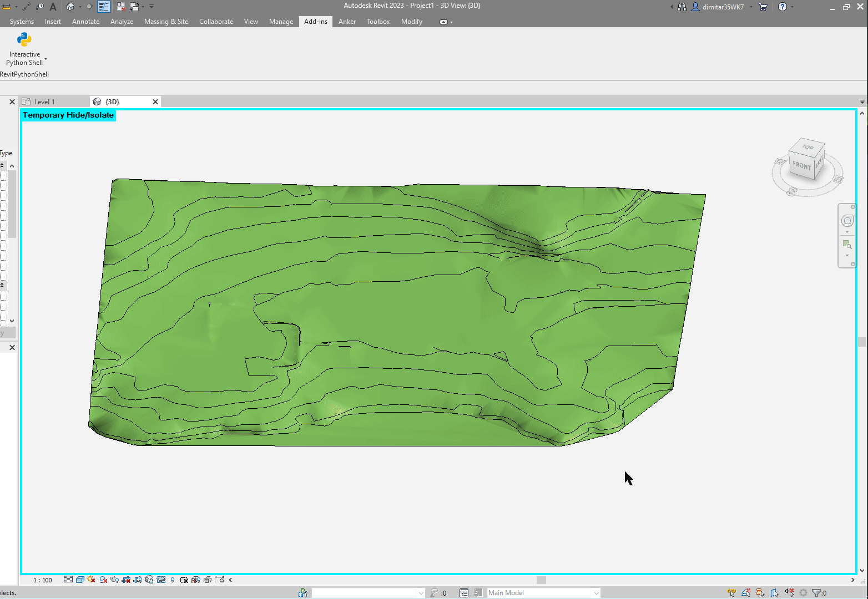868x599 pixels.
Task: Click the Highlight Displacement Sets icon
Action: tap(208, 580)
